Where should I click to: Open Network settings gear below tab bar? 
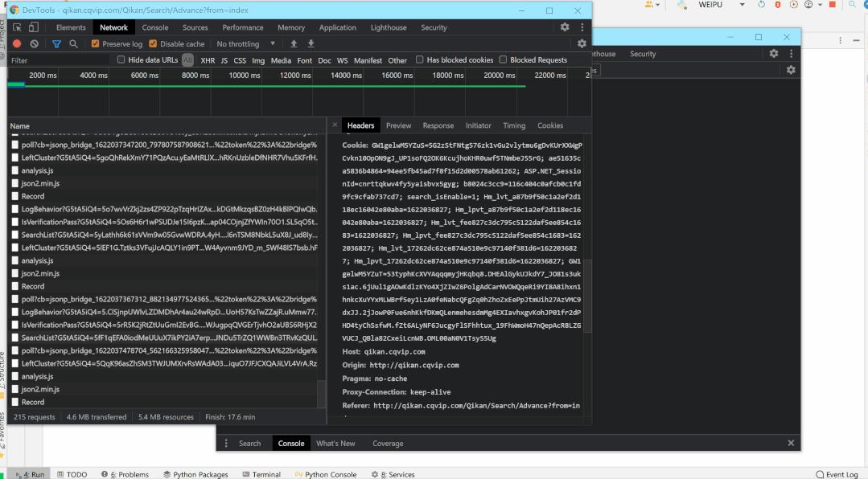tap(582, 43)
